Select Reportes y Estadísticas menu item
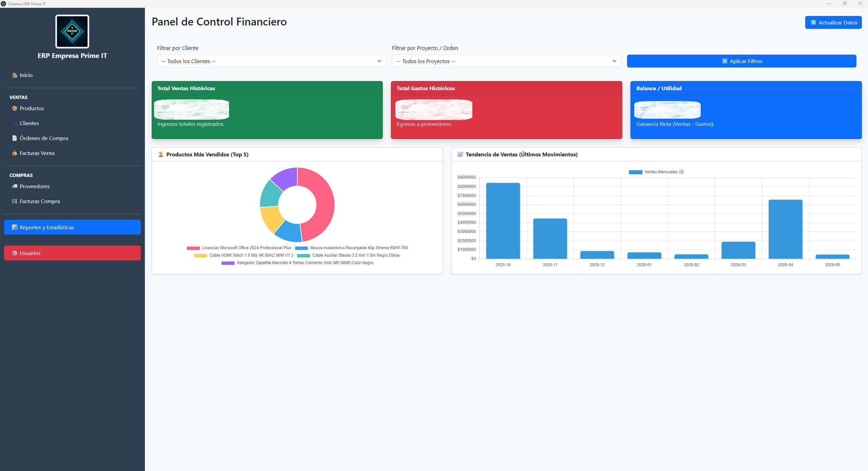The image size is (868, 471). coord(72,227)
